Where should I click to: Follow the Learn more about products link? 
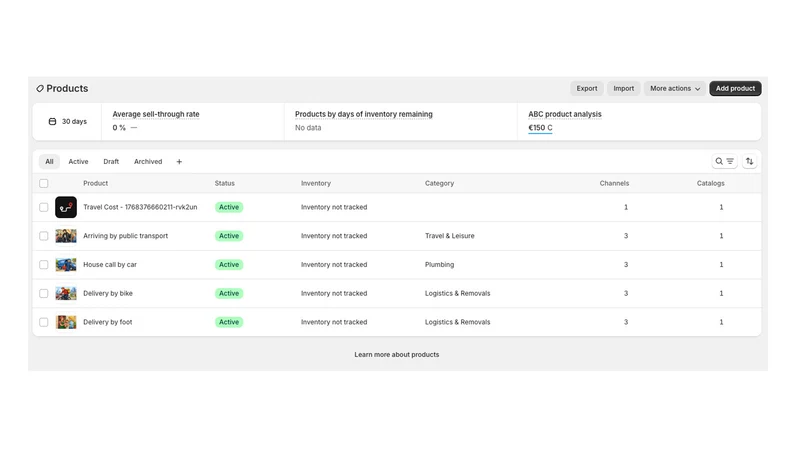click(396, 355)
